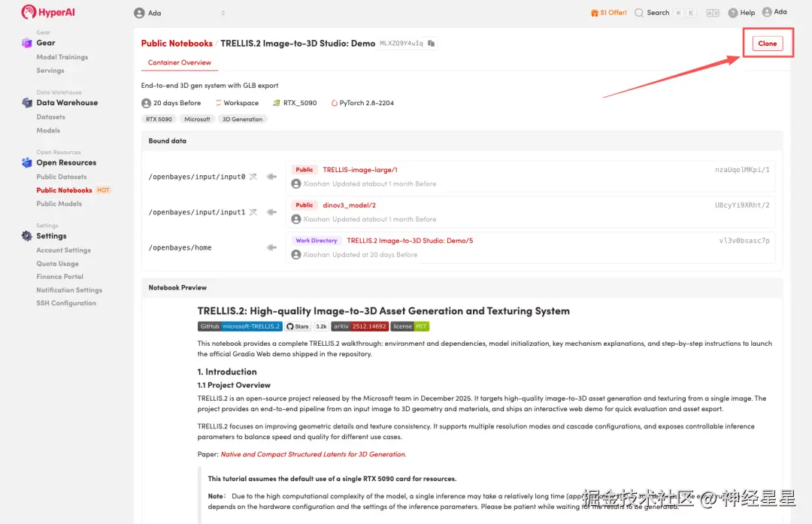The width and height of the screenshot is (812, 524).
Task: Click the Search magnifier icon
Action: coord(639,13)
